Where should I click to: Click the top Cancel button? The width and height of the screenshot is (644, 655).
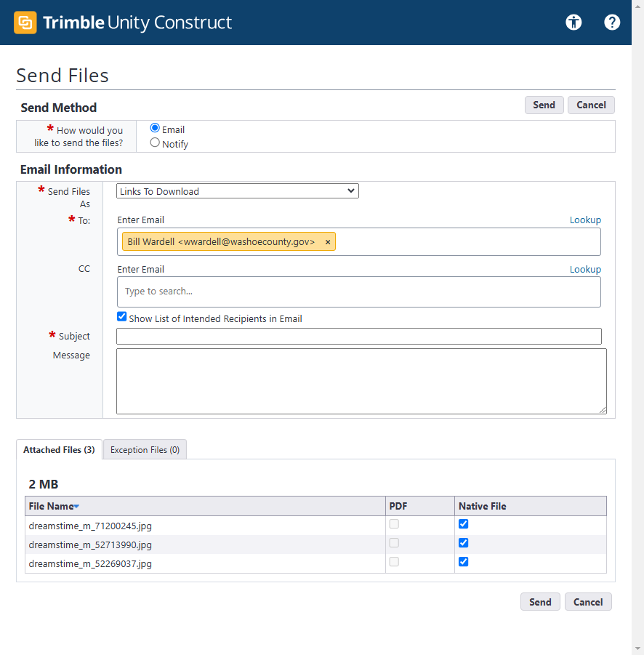[x=591, y=105]
